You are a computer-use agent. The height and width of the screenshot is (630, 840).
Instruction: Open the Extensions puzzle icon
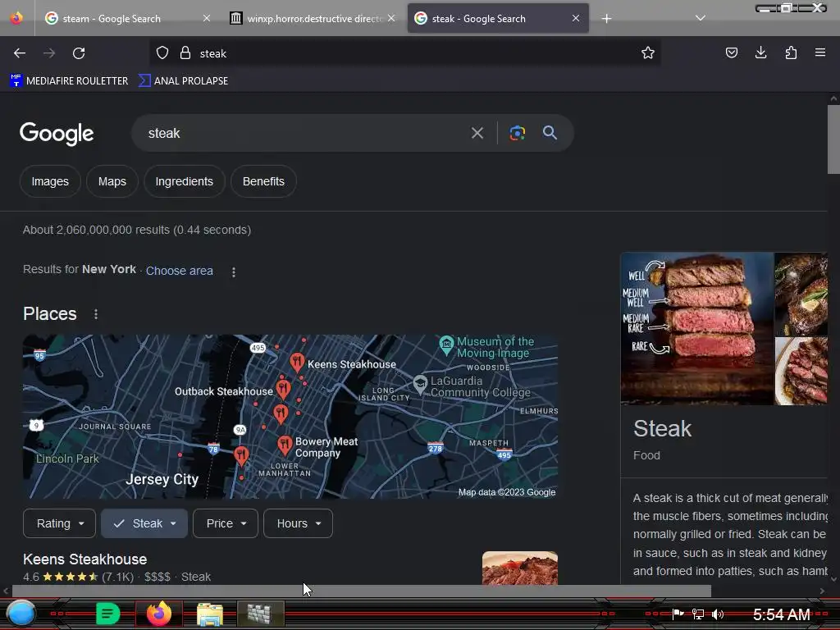[x=791, y=52]
